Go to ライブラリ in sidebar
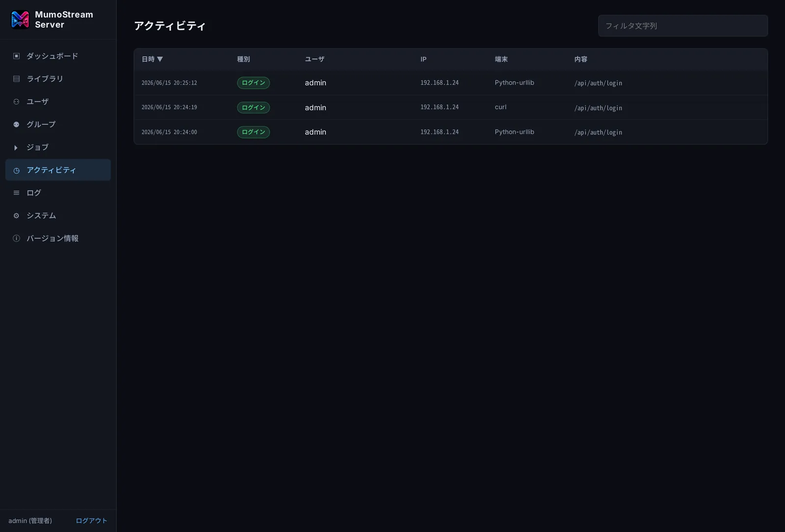This screenshot has width=785, height=532. point(58,79)
